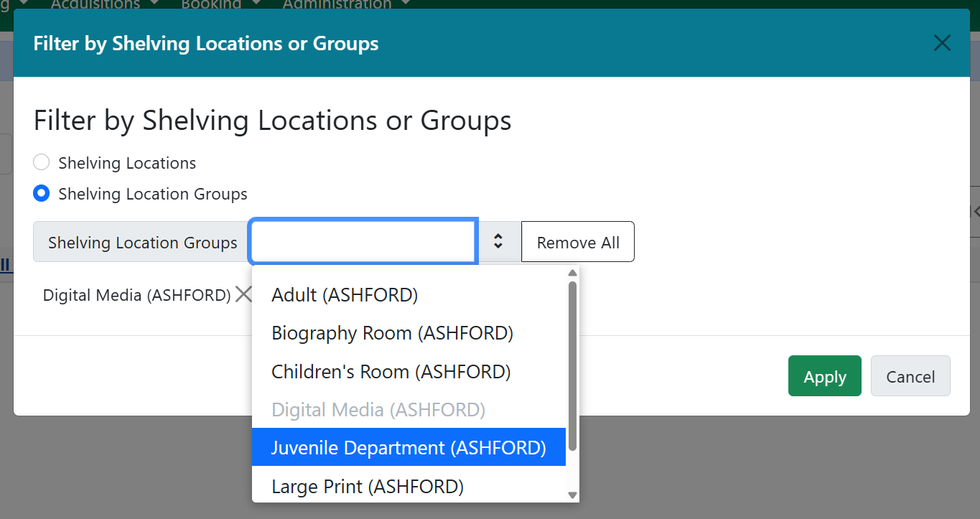This screenshot has height=519, width=980.
Task: Select the Shelving Locations radio button
Action: (x=42, y=163)
